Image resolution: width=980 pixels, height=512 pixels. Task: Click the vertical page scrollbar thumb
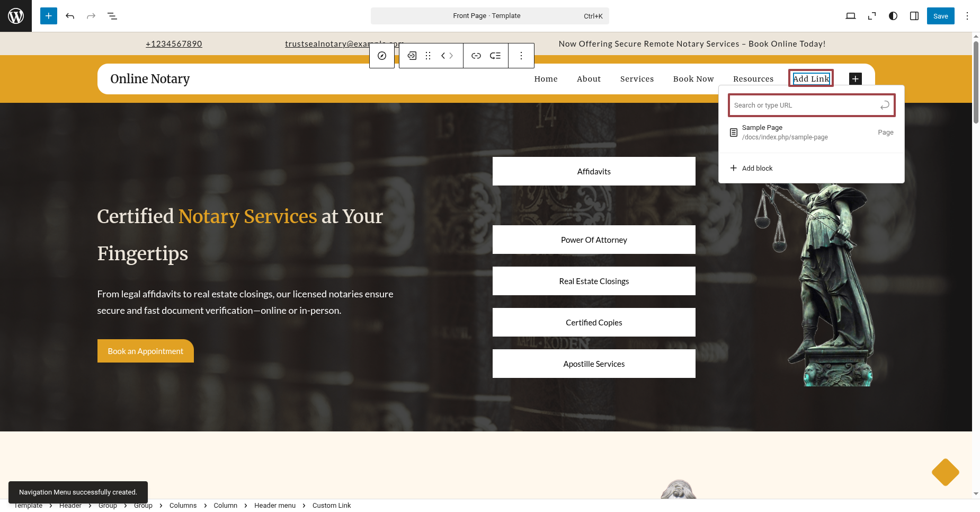point(976,82)
